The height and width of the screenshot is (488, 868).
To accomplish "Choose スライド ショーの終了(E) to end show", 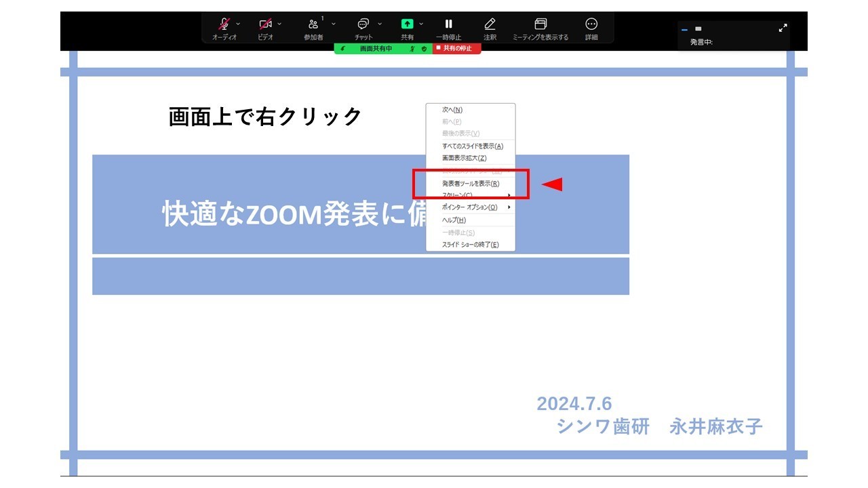I will pos(471,245).
